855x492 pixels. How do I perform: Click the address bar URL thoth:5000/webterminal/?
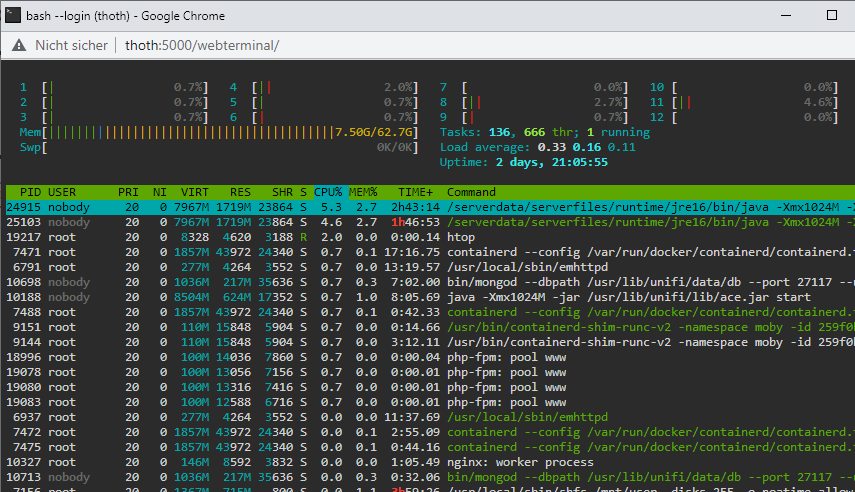pos(202,45)
